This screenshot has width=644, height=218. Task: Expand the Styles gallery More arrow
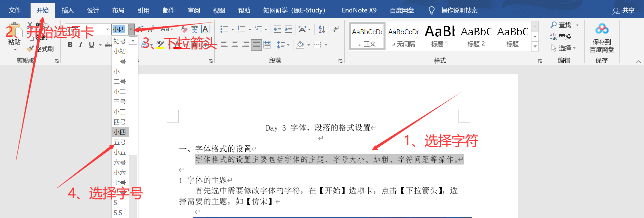click(535, 47)
